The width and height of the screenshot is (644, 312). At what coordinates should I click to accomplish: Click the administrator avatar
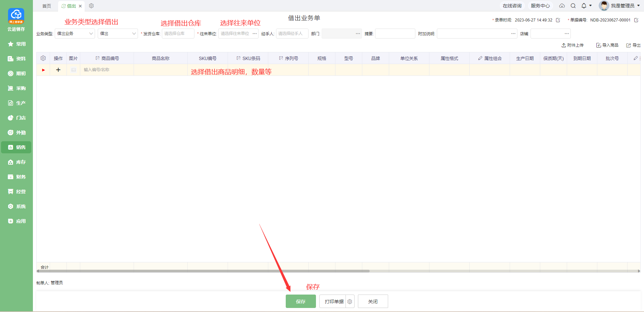pos(604,6)
